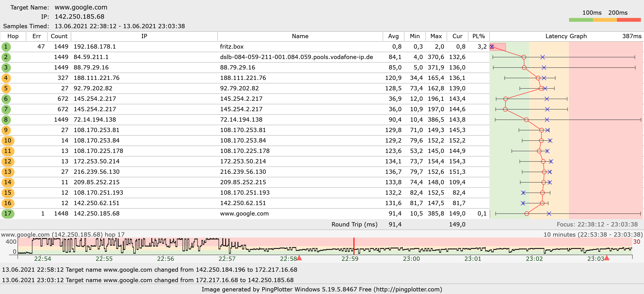Click IP 84.59.211.1 in hop 2

click(91, 57)
